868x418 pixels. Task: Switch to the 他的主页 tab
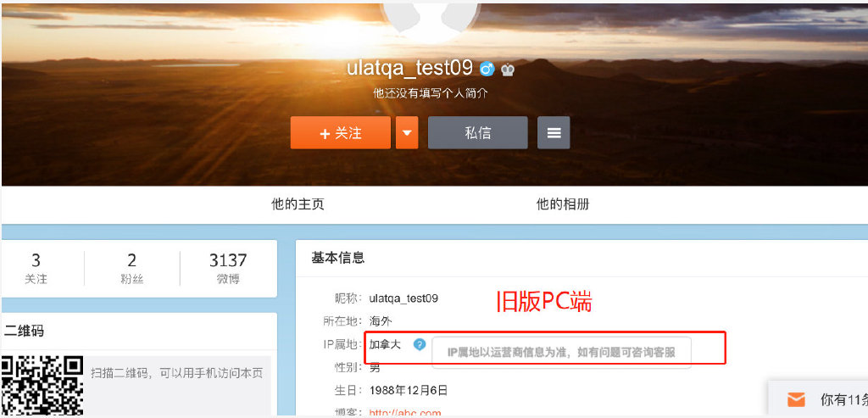298,204
